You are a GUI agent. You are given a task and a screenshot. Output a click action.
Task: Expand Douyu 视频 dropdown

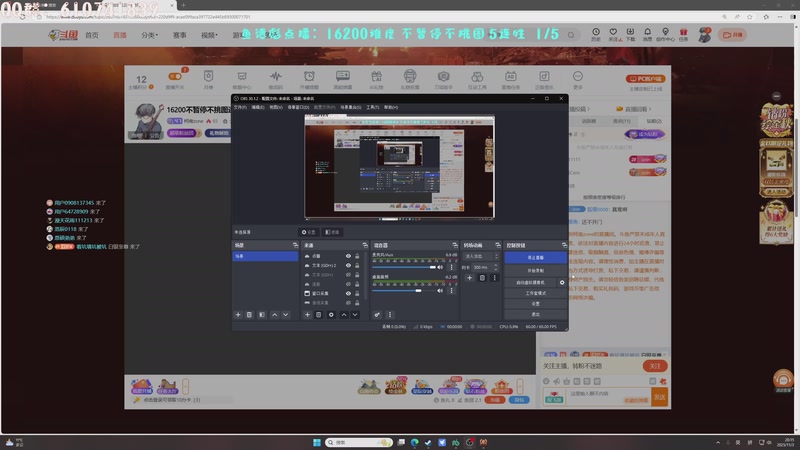209,35
